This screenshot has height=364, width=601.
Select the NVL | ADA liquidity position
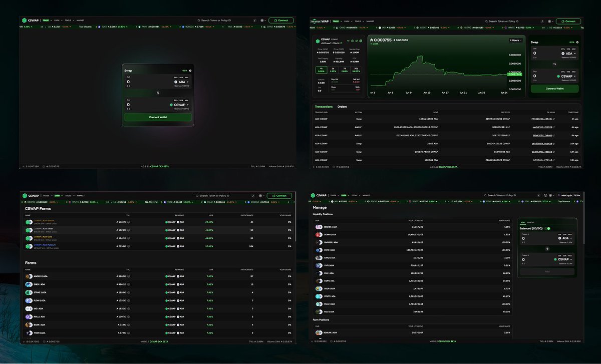pyautogui.click(x=413, y=273)
